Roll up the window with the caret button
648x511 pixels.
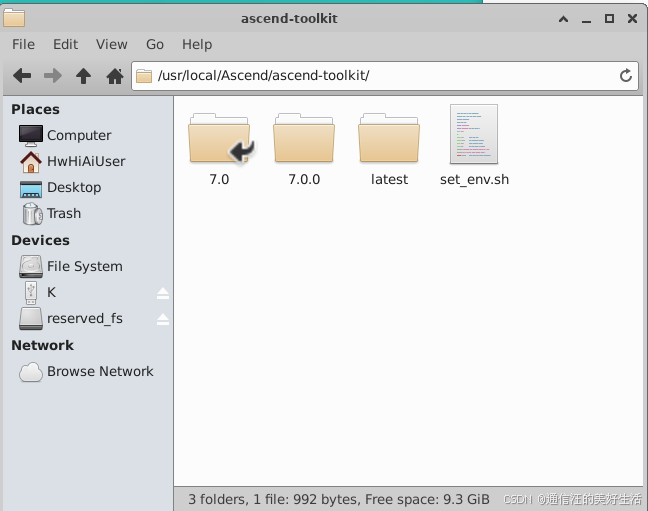pyautogui.click(x=563, y=19)
